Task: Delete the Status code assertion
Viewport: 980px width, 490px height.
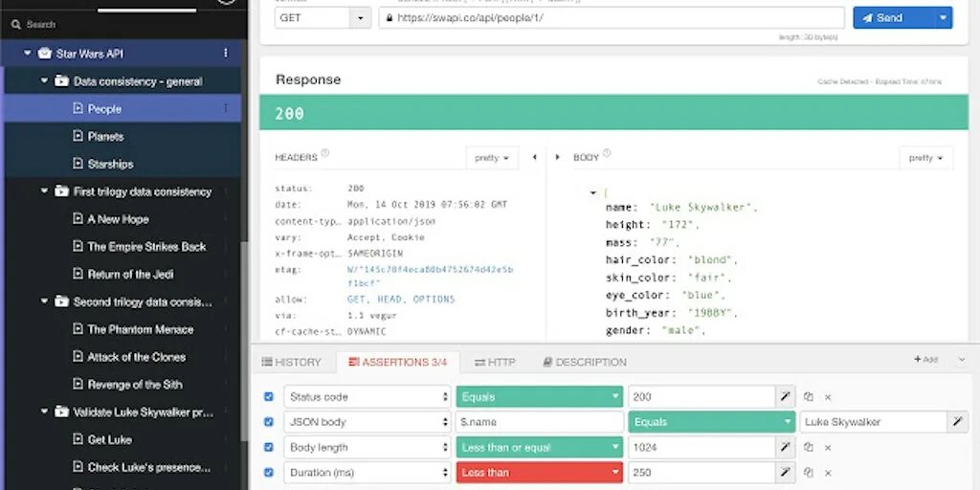Action: pyautogui.click(x=828, y=397)
